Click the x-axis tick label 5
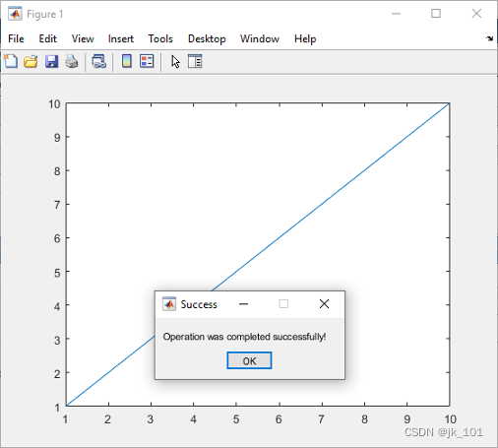This screenshot has height=448, width=498. (x=236, y=419)
